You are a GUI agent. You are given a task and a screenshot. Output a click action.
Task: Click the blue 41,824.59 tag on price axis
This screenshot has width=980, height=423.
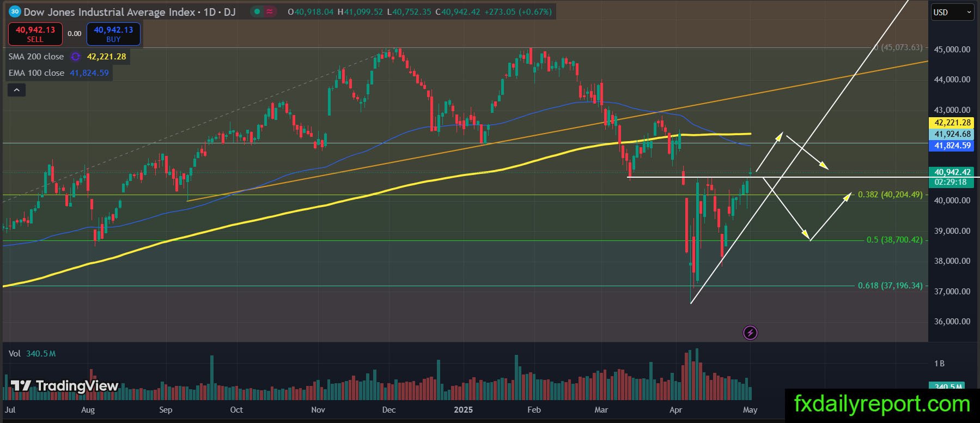pyautogui.click(x=952, y=146)
